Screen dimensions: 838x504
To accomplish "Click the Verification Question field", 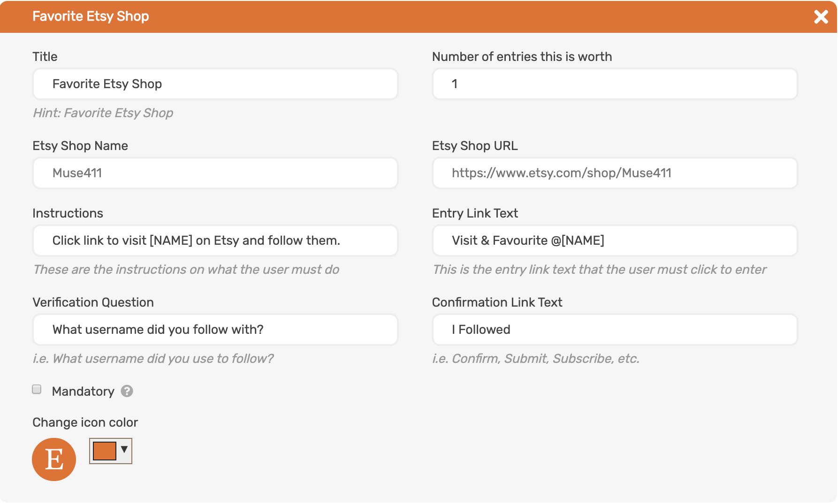I will pos(215,330).
